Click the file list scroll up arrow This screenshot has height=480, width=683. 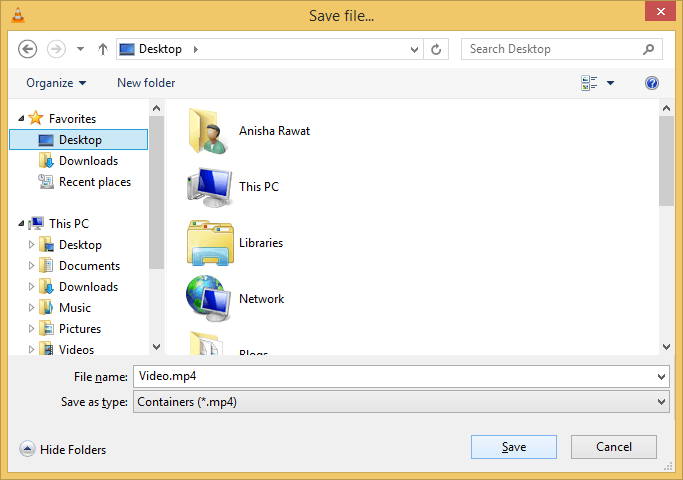pos(666,108)
